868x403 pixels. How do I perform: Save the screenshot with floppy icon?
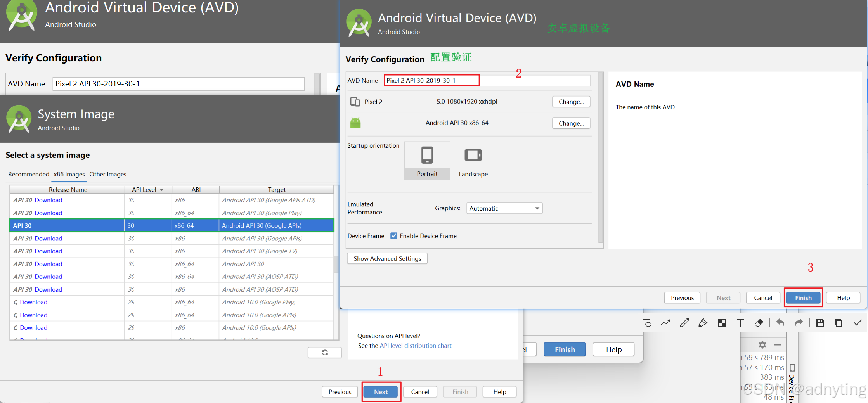820,323
